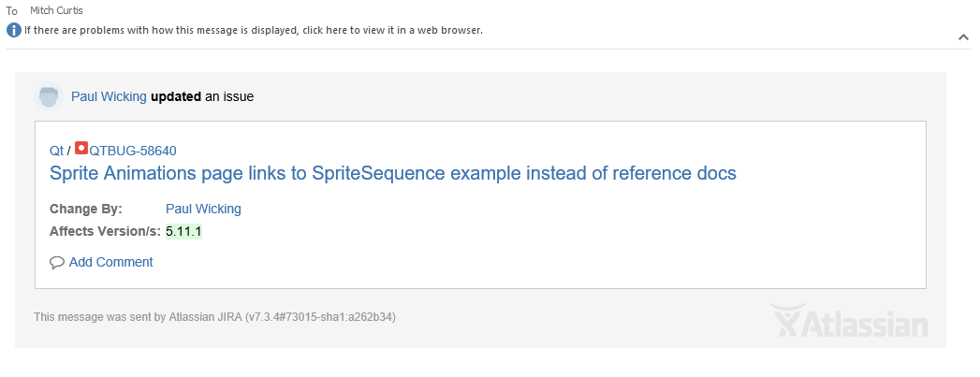
Task: Click the "To" recipient label
Action: pyautogui.click(x=12, y=10)
